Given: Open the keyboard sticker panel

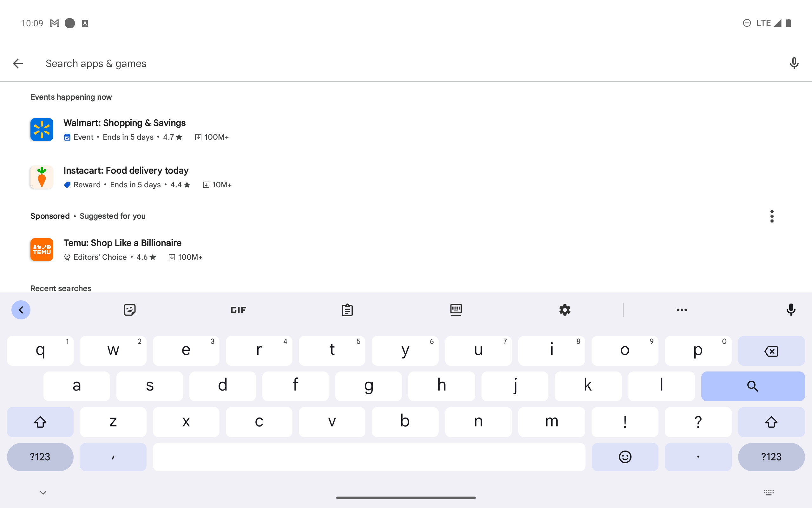Looking at the screenshot, I should (129, 310).
